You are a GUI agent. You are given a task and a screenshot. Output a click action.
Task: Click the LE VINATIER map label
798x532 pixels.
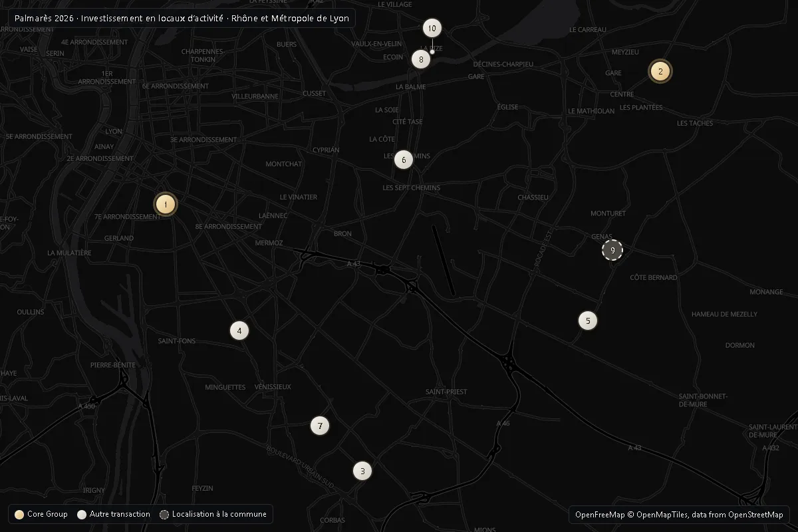(299, 198)
